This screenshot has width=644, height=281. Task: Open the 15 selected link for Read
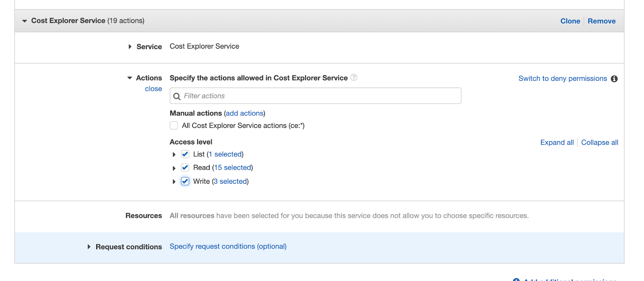[232, 167]
